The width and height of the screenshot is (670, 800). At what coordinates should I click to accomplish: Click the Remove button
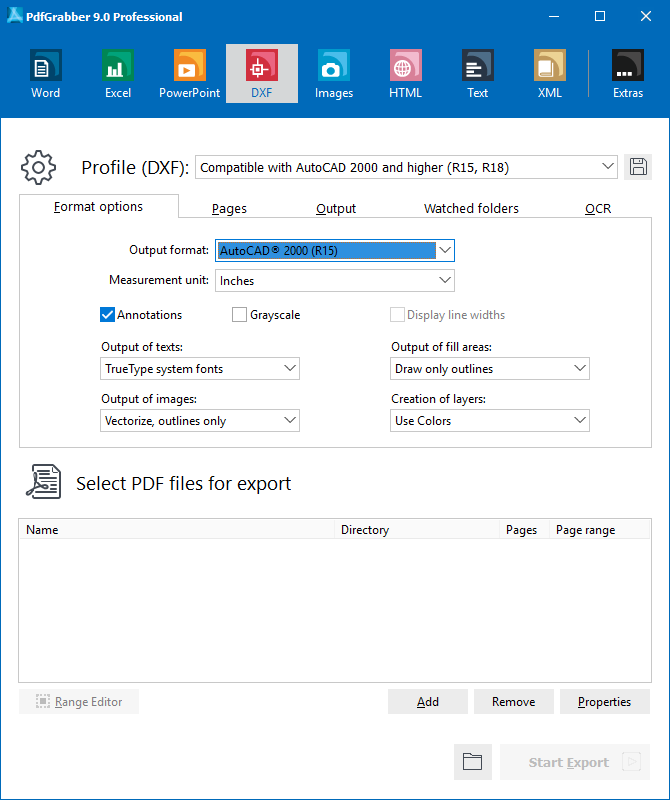point(513,702)
